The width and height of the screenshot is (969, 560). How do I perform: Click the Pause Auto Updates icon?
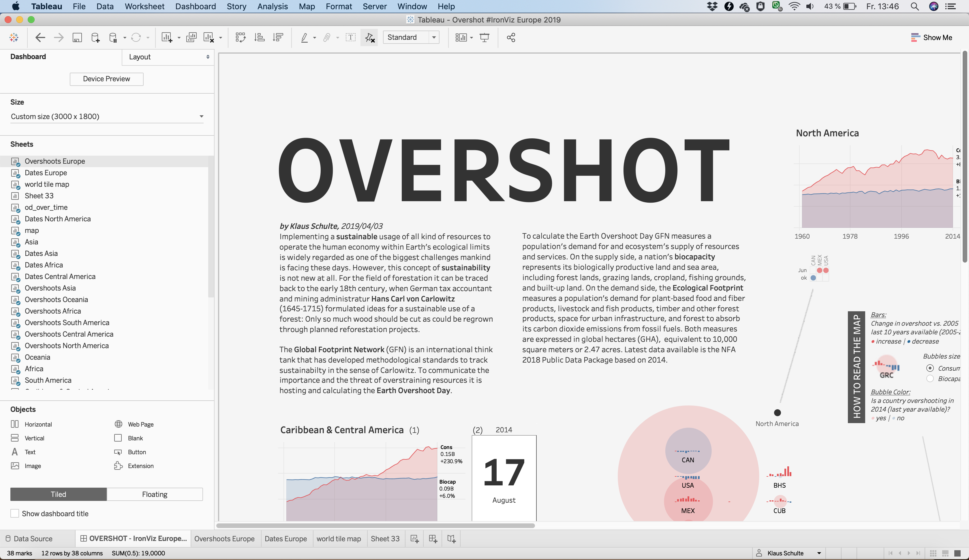coord(113,37)
